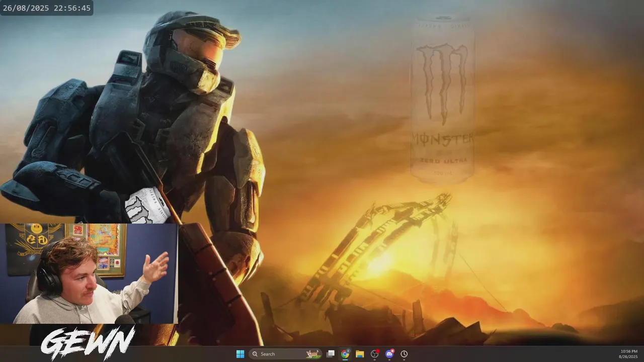This screenshot has width=644, height=362.
Task: Open the round taskbar app with red badge left of Discord
Action: [x=374, y=354]
